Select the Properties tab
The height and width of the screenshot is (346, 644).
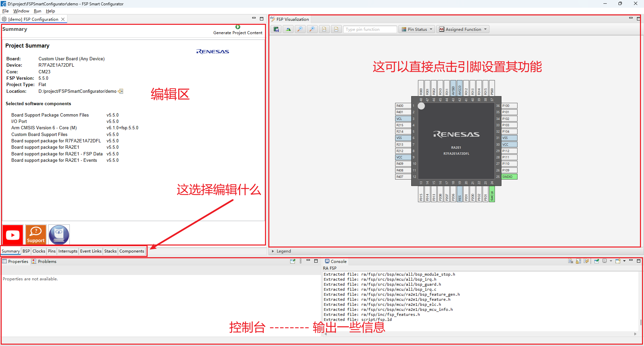[x=15, y=262]
